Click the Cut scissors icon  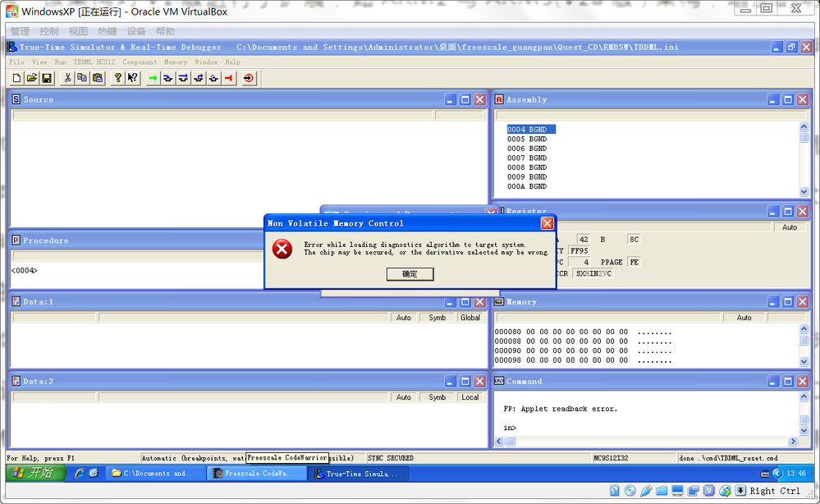click(x=67, y=79)
